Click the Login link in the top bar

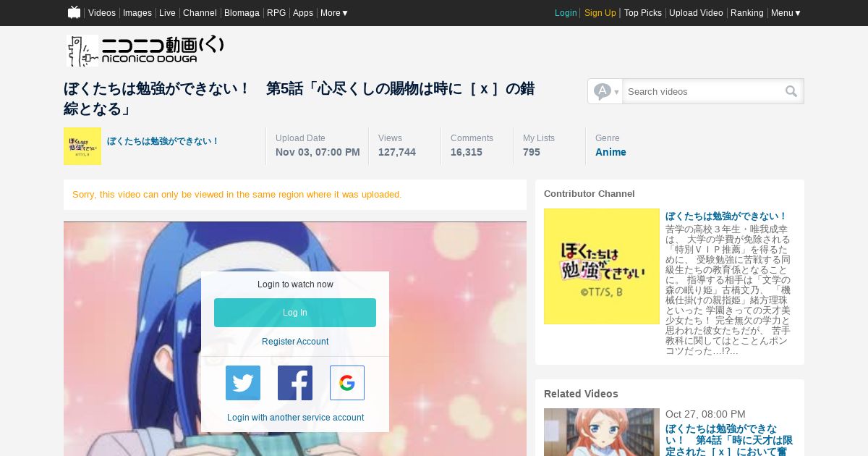click(566, 13)
